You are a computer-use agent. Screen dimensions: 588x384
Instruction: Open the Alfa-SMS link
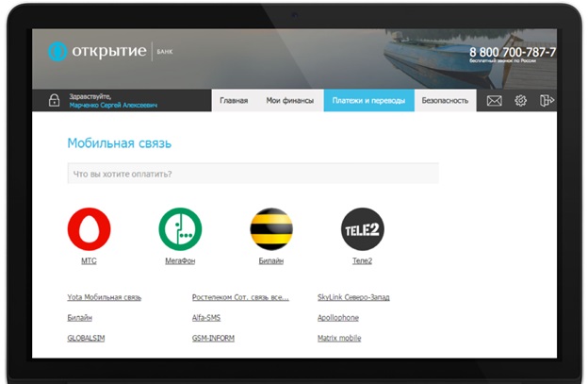(206, 318)
